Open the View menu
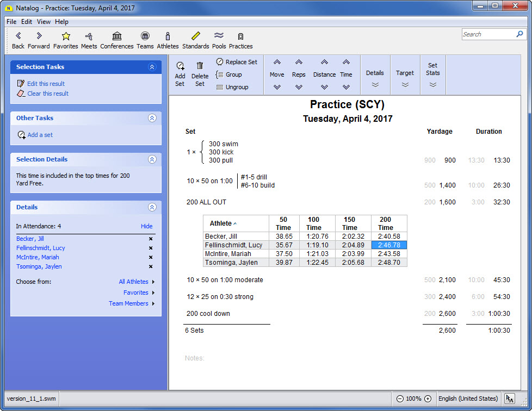Viewport: 532px width, 411px height. pos(44,22)
